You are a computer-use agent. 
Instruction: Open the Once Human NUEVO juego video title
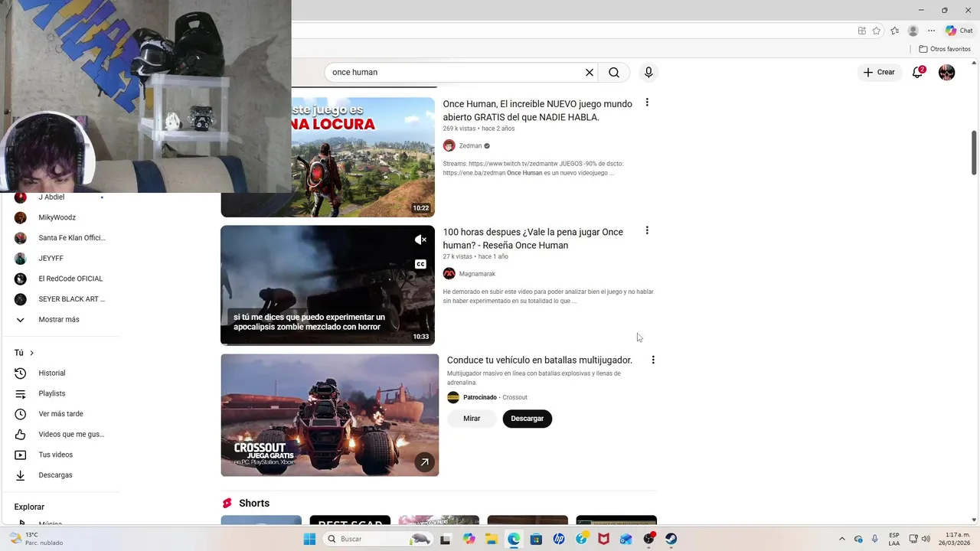(537, 110)
